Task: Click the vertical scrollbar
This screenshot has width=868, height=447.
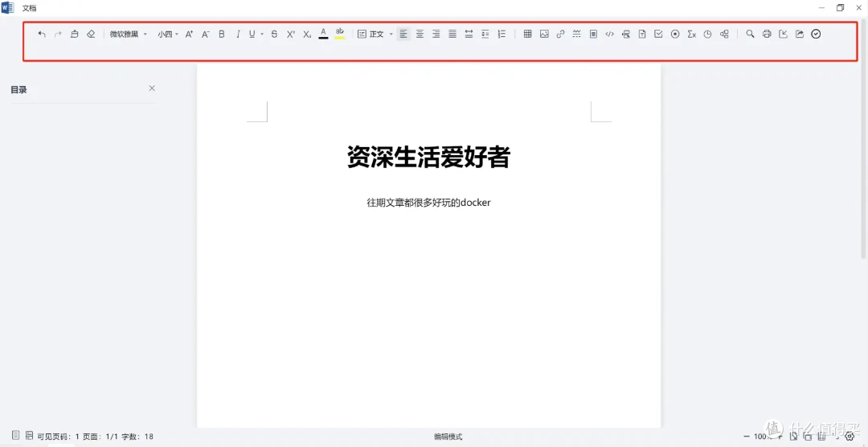Action: (864, 138)
